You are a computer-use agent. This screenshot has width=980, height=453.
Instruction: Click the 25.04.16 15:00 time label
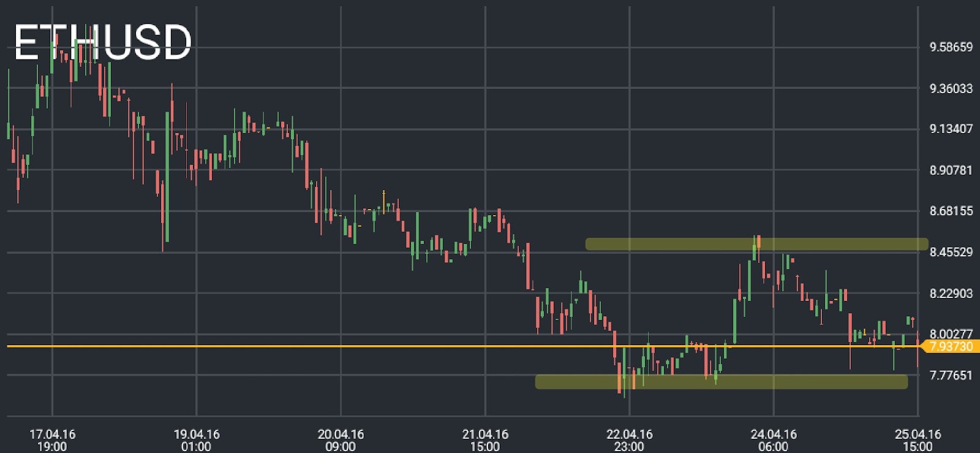(x=918, y=440)
